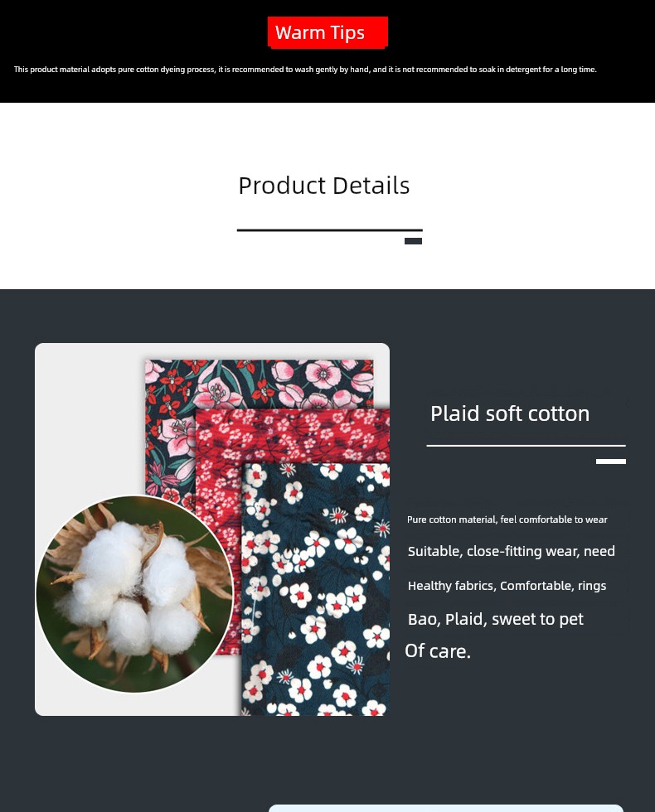The height and width of the screenshot is (812, 655).
Task: Click the small white bar under the title
Action: tap(611, 462)
